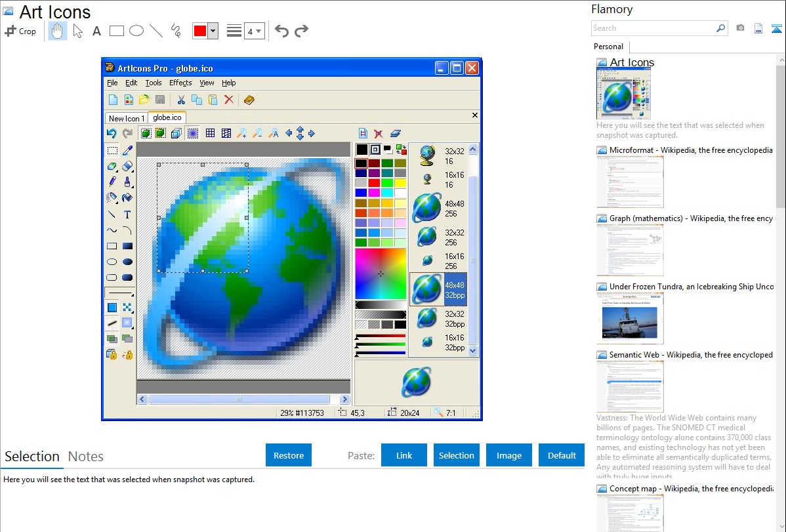Toggle the cube padlock lock button

click(112, 355)
